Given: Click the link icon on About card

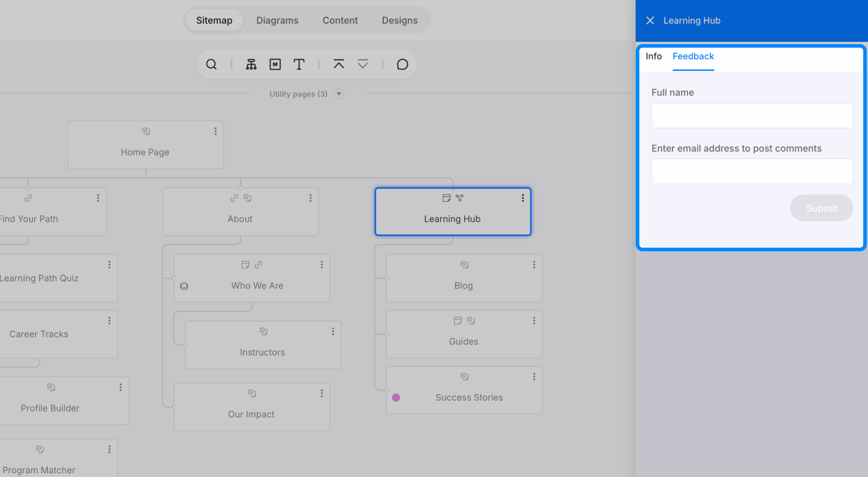Looking at the screenshot, I should click(234, 198).
